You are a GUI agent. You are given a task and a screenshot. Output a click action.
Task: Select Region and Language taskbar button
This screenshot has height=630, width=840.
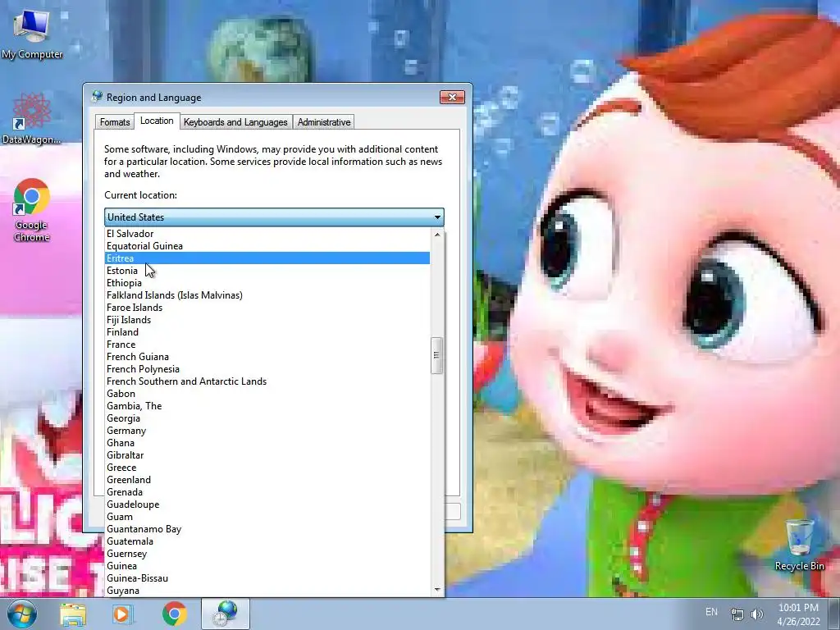click(225, 614)
